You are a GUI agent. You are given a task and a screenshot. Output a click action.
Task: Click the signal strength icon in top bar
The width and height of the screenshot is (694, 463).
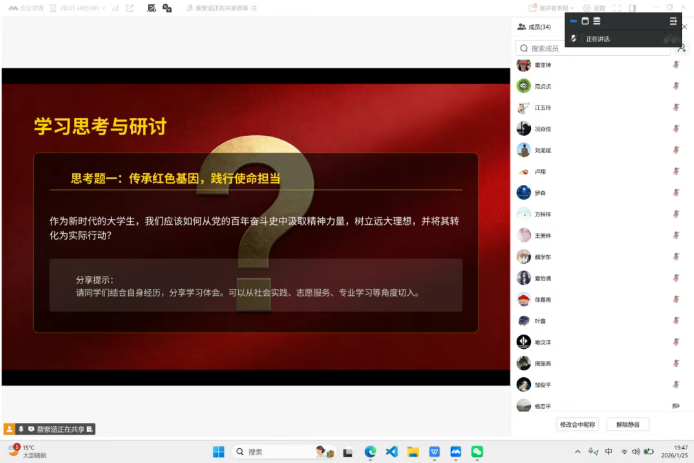pyautogui.click(x=114, y=8)
